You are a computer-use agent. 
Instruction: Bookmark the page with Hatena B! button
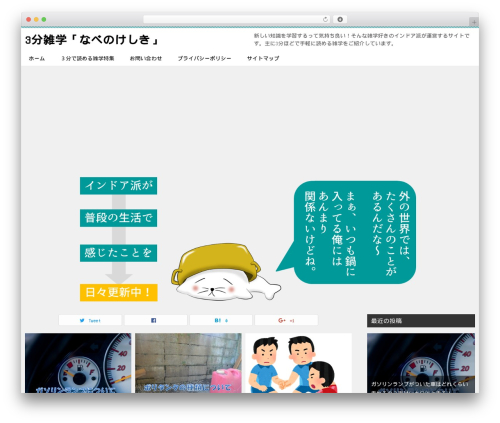click(x=221, y=320)
